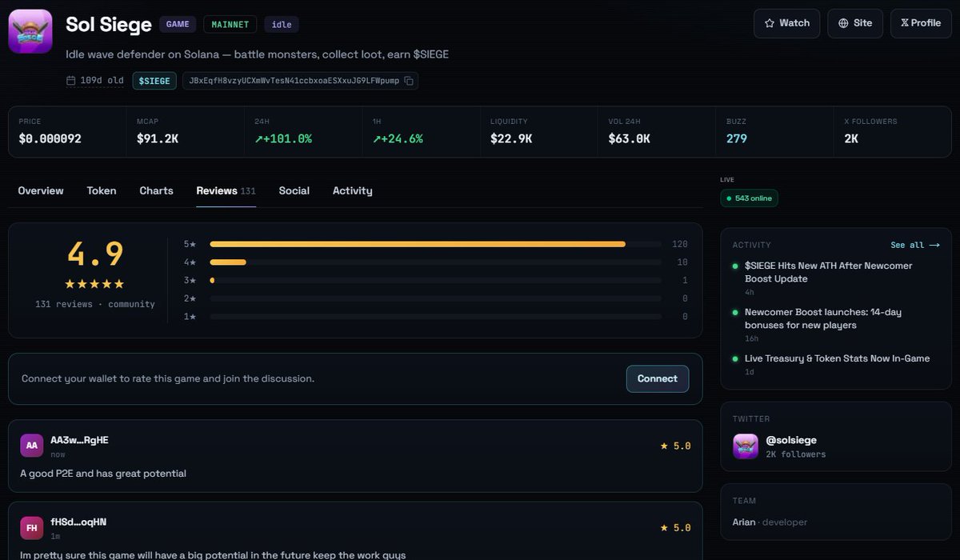This screenshot has width=960, height=560.
Task: Open the Charts tab
Action: click(x=156, y=190)
